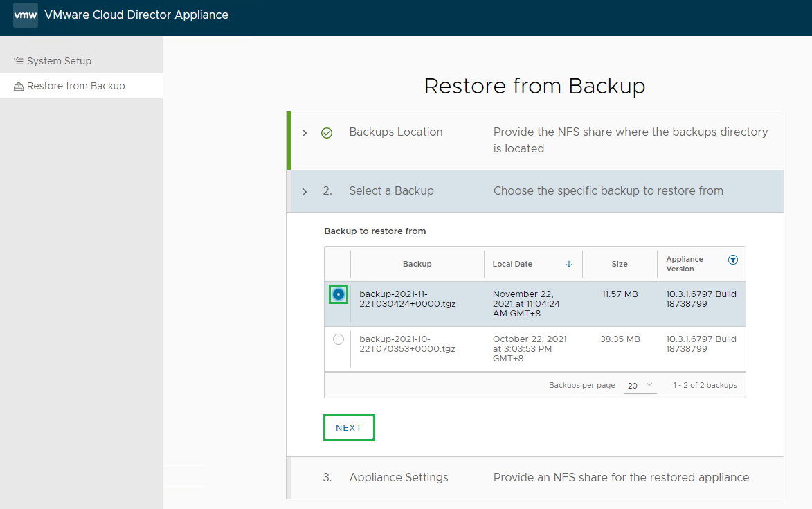Click the System Setup sidebar icon
The height and width of the screenshot is (509, 812).
pos(19,61)
